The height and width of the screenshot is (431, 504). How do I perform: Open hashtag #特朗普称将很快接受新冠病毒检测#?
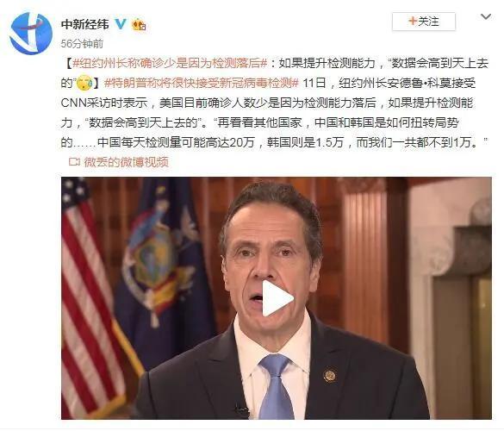[x=202, y=83]
